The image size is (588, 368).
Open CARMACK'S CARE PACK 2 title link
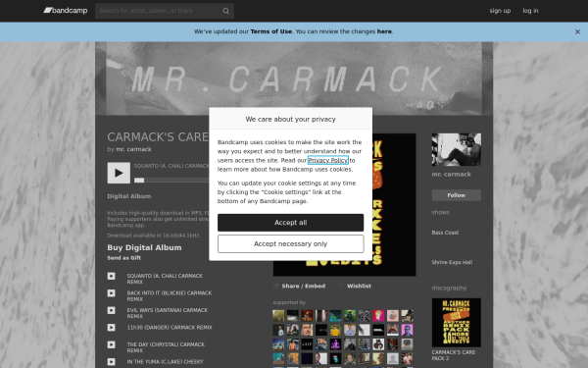tap(454, 355)
